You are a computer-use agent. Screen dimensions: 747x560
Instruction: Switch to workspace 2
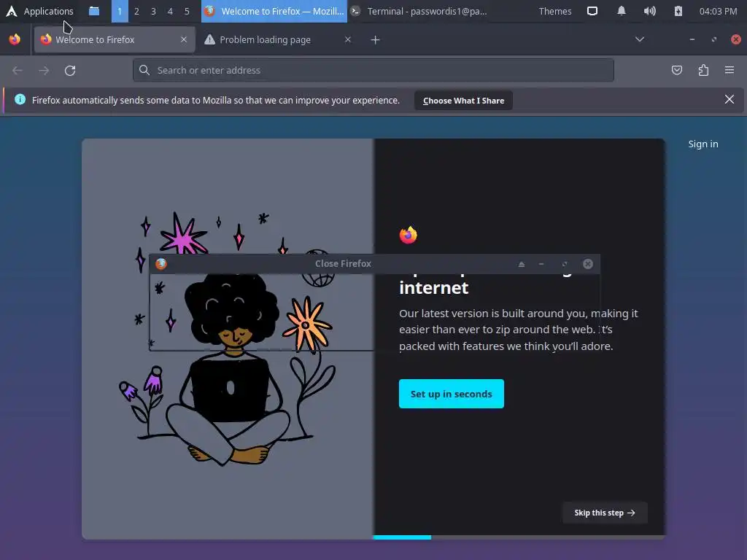click(136, 11)
